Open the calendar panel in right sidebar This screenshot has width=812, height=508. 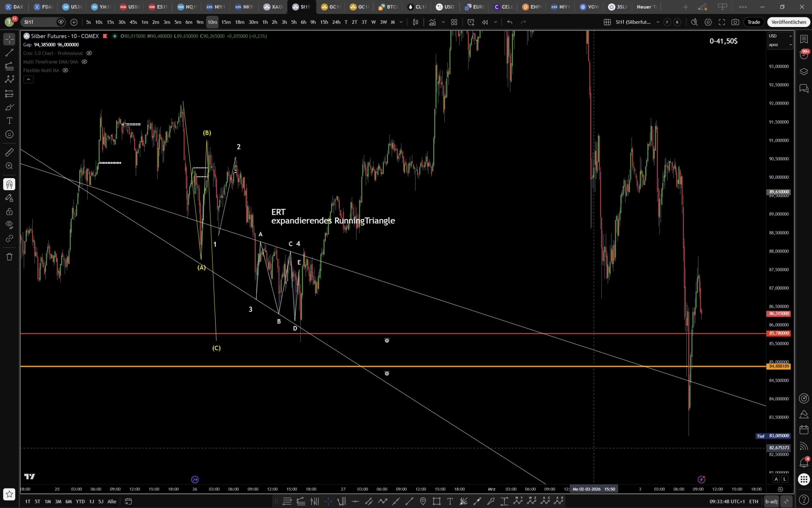[x=804, y=430]
